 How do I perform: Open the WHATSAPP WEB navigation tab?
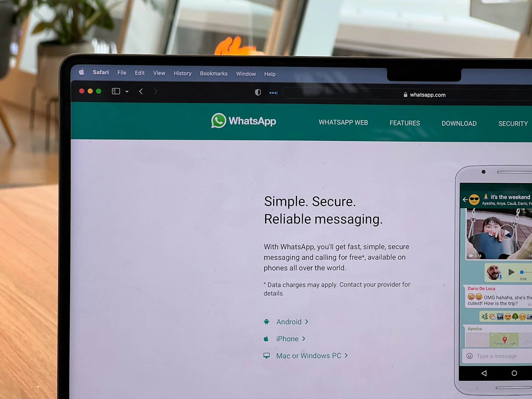343,123
